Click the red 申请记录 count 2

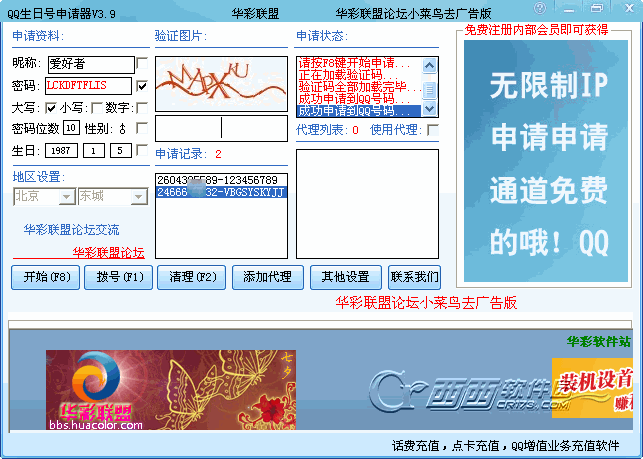pyautogui.click(x=218, y=154)
